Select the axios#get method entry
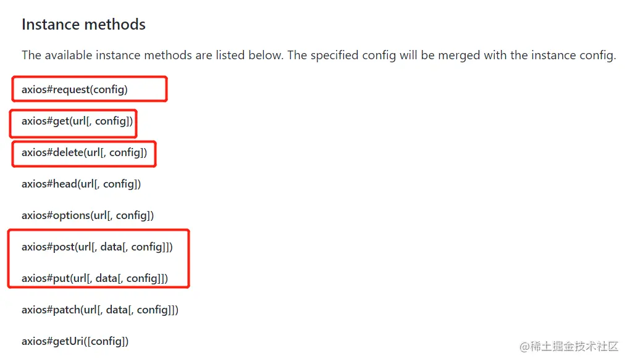The height and width of the screenshot is (364, 630). [x=77, y=121]
